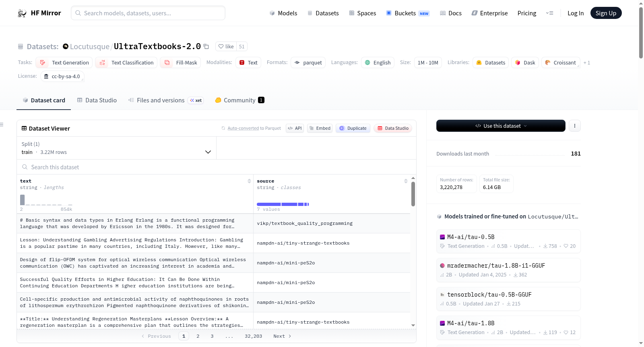Open the Locutusque author link
Image resolution: width=644 pixels, height=347 pixels.
[90, 47]
